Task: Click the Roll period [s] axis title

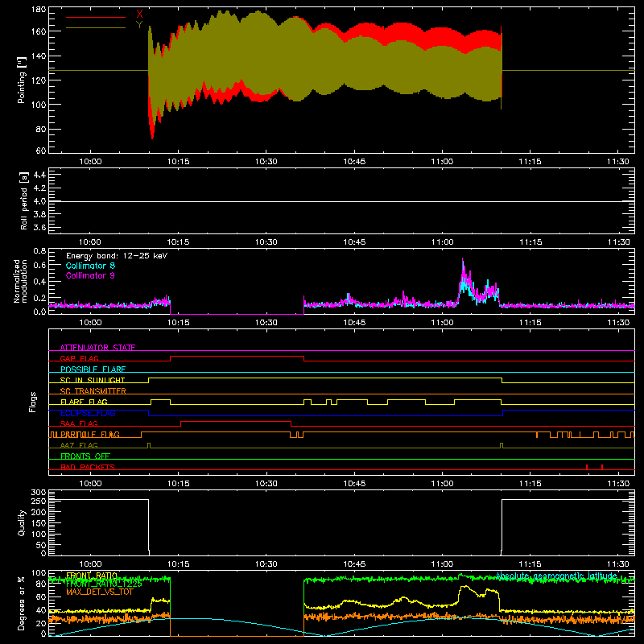Action: (23, 200)
